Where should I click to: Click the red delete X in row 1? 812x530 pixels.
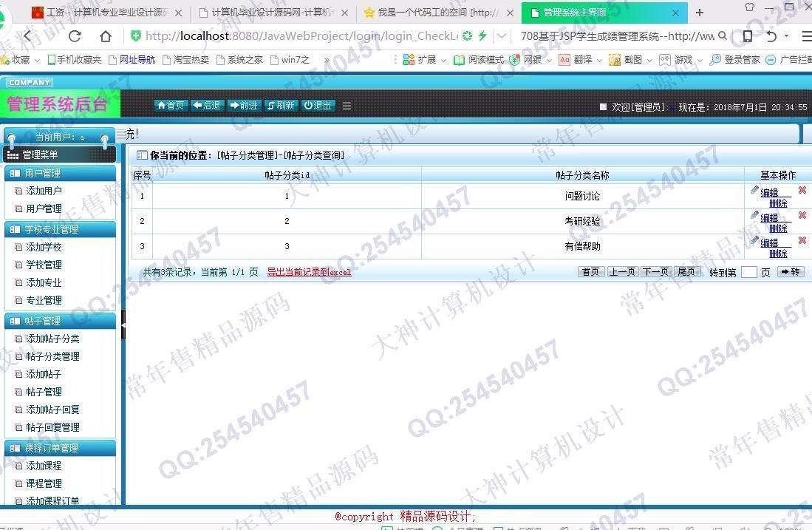pyautogui.click(x=802, y=191)
